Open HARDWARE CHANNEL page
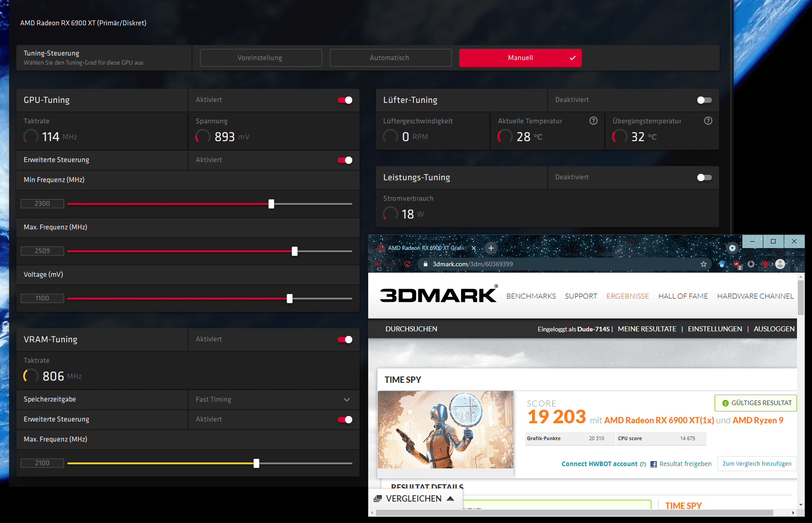 (755, 296)
